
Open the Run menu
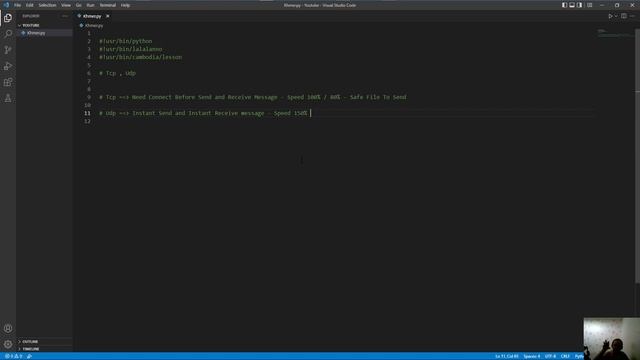(90, 5)
